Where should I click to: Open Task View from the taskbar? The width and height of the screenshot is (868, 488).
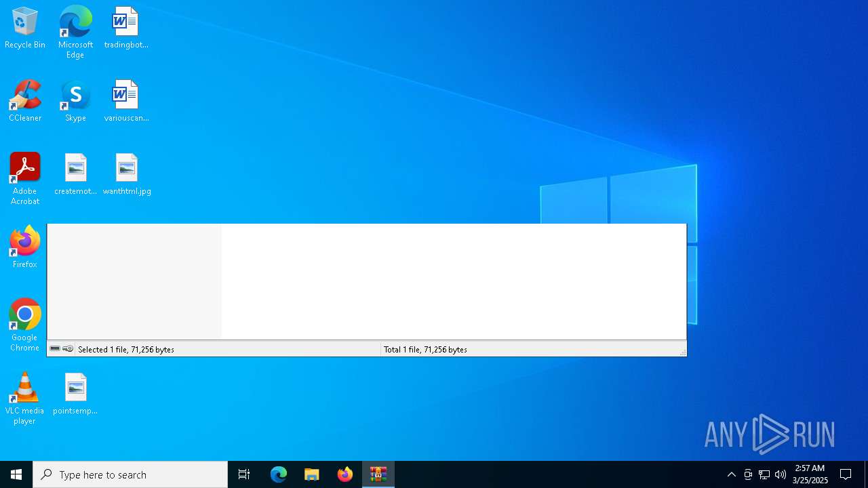point(244,474)
